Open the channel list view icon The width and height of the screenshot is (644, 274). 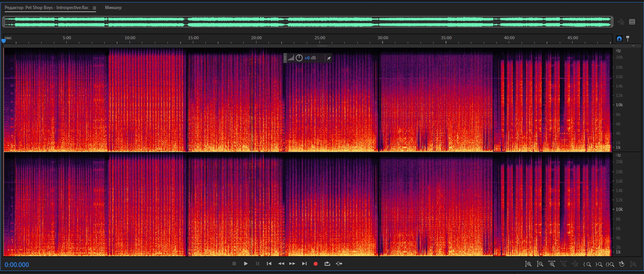pos(632,22)
